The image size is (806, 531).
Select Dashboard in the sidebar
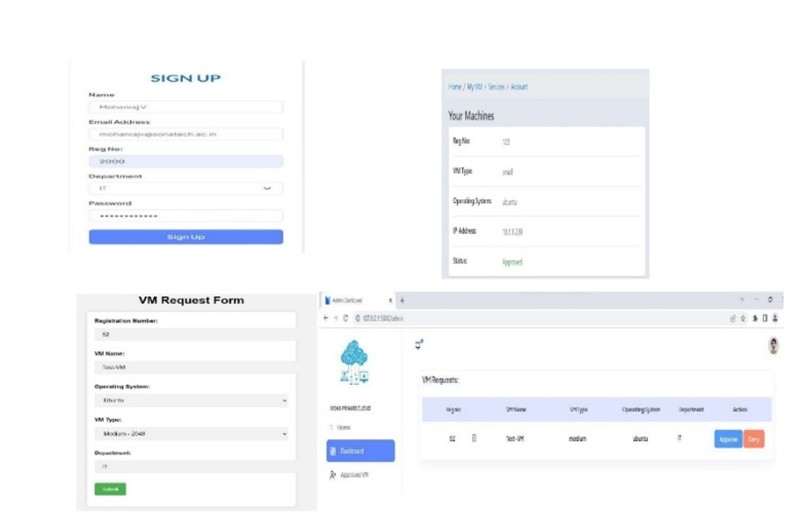360,451
